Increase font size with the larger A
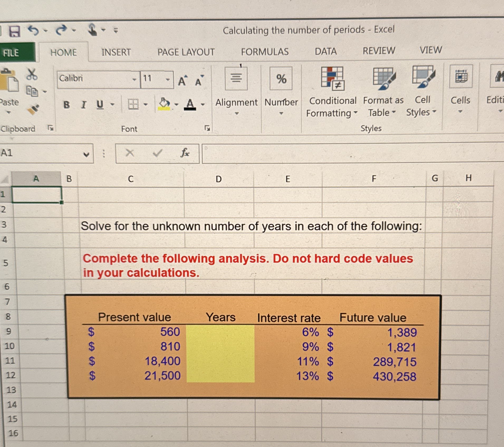 tap(183, 80)
